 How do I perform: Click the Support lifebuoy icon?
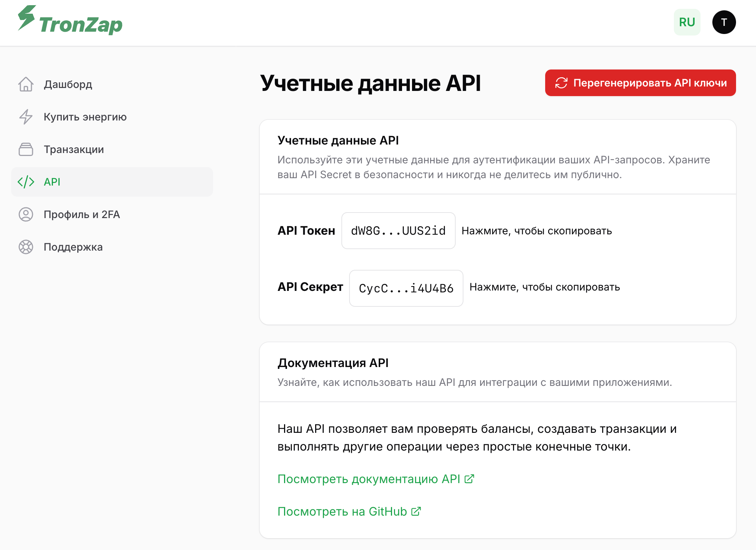tap(26, 247)
